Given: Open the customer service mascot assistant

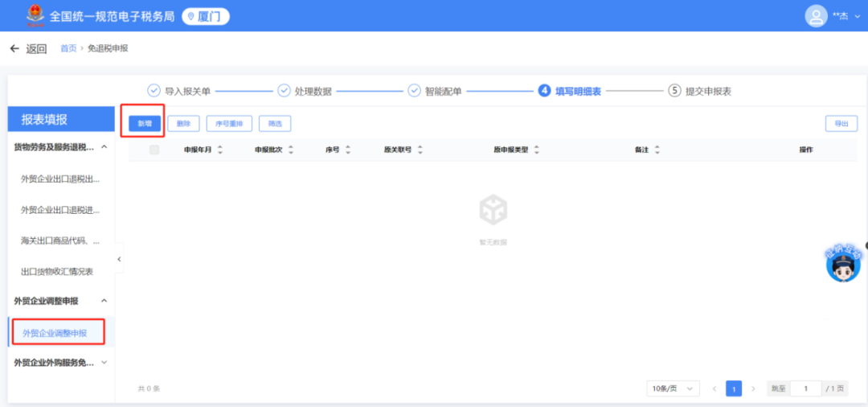Looking at the screenshot, I should point(842,265).
